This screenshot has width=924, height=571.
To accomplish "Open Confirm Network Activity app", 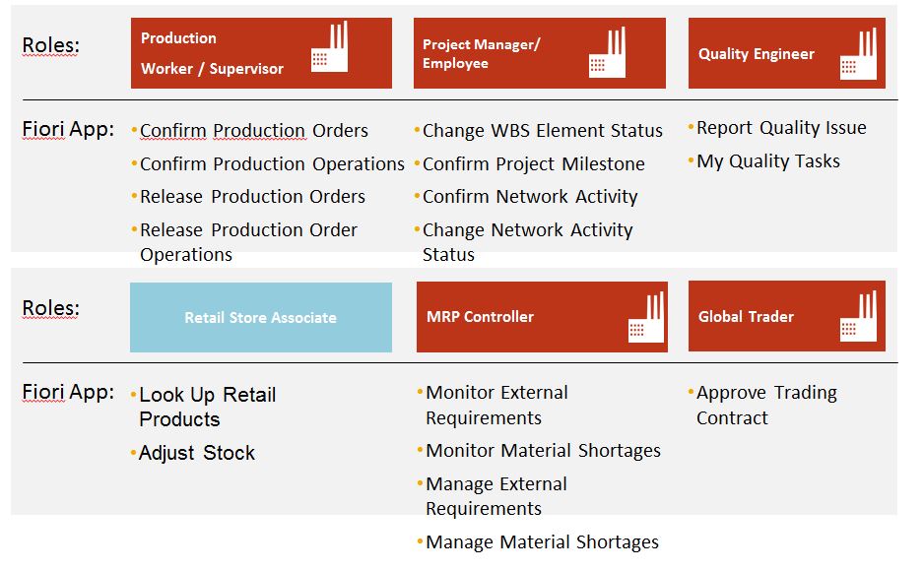I will pyautogui.click(x=530, y=196).
